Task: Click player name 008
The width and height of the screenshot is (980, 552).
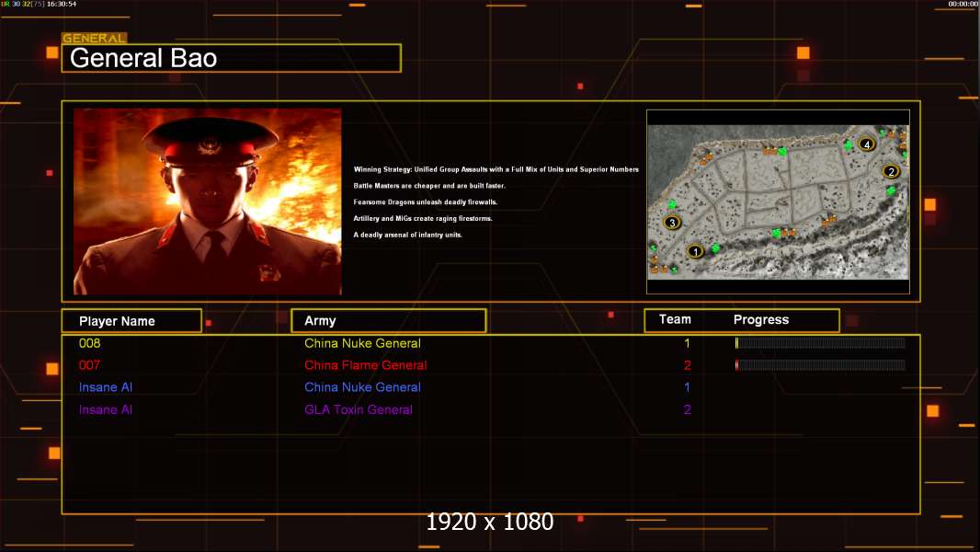Action: pos(89,343)
